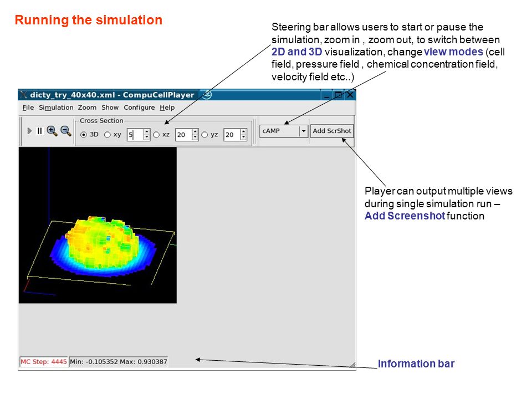Close the CompuCellPlayer window
This screenshot has width=532, height=399.
350,95
